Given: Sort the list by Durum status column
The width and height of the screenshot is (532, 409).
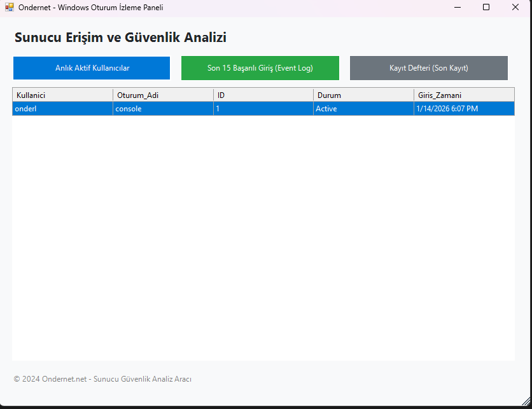Looking at the screenshot, I should point(363,95).
